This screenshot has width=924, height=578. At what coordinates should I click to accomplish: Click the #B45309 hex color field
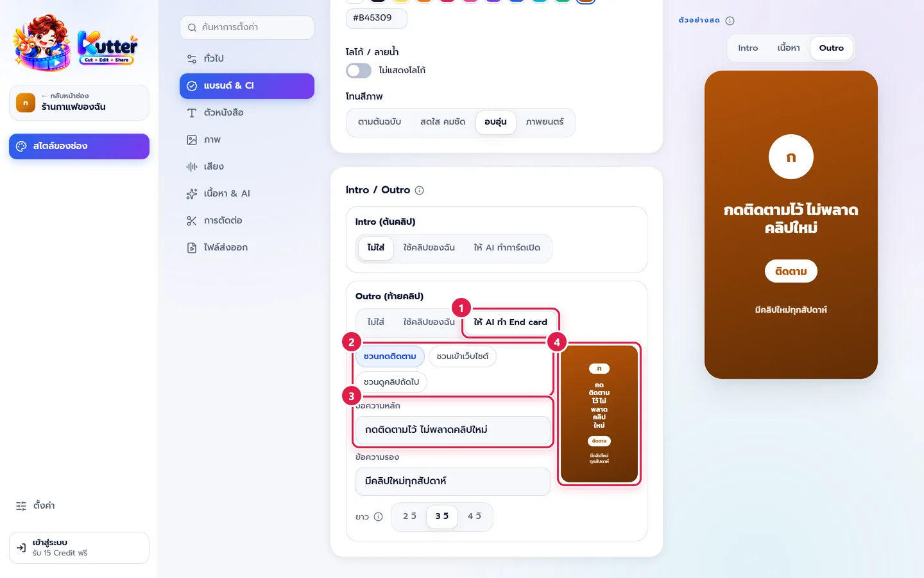click(x=377, y=18)
